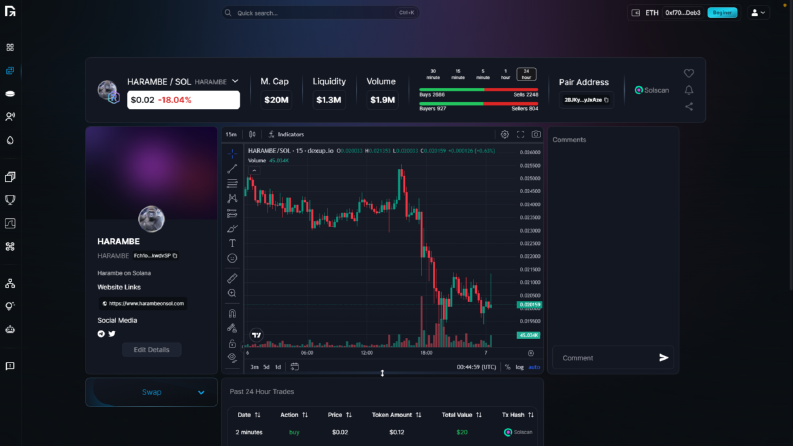Sort trades by Price column

click(x=339, y=415)
